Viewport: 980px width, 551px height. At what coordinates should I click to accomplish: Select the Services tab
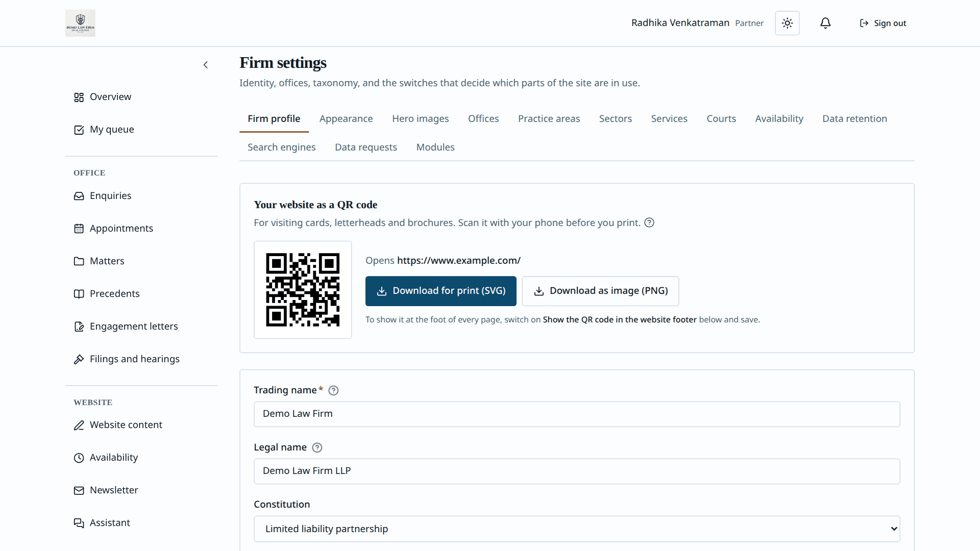point(669,119)
